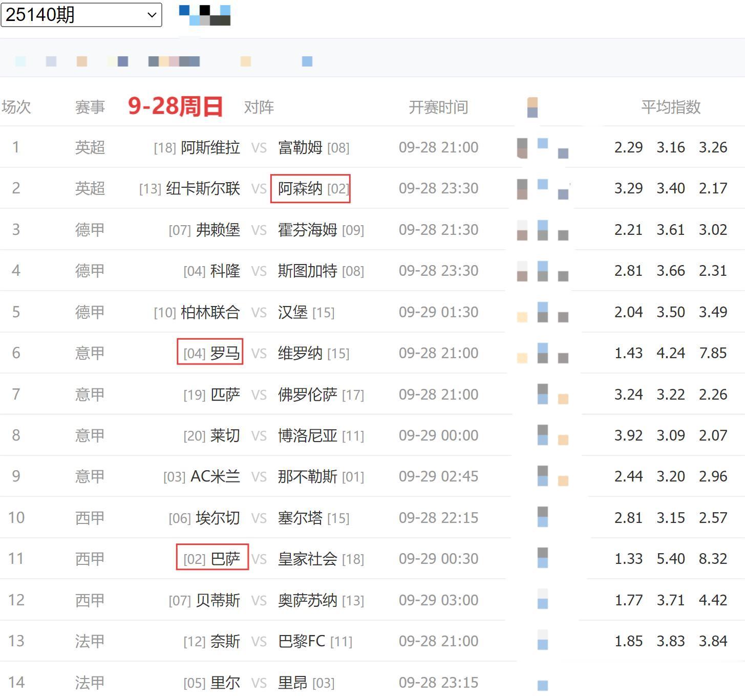
Task: Click the 纽卡斯尔联 team name
Action: coord(203,189)
